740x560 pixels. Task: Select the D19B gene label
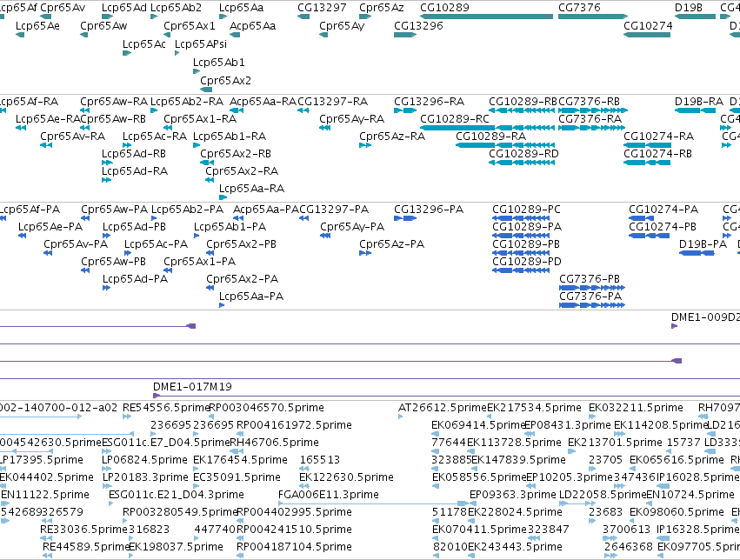(x=688, y=8)
